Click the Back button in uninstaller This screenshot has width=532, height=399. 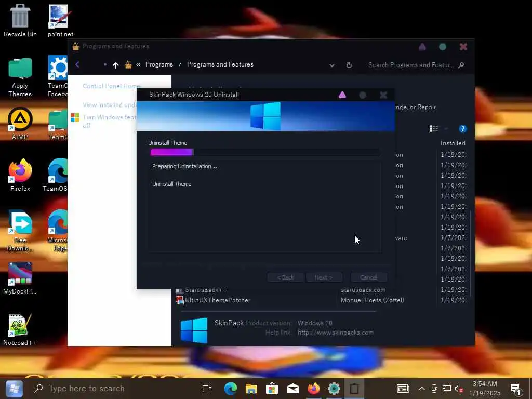[285, 277]
